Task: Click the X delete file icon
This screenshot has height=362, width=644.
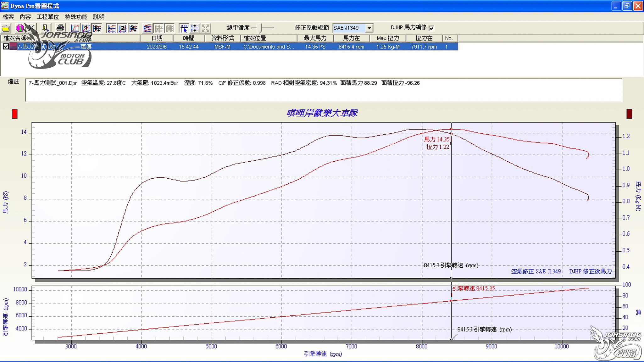Action: click(x=31, y=28)
